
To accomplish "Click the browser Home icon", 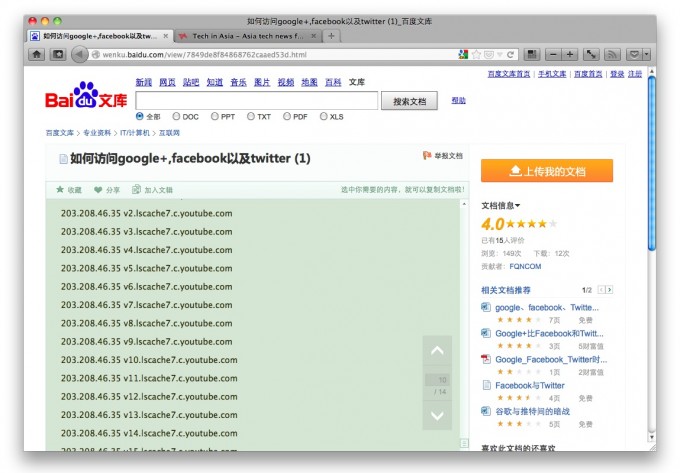I will 37,55.
